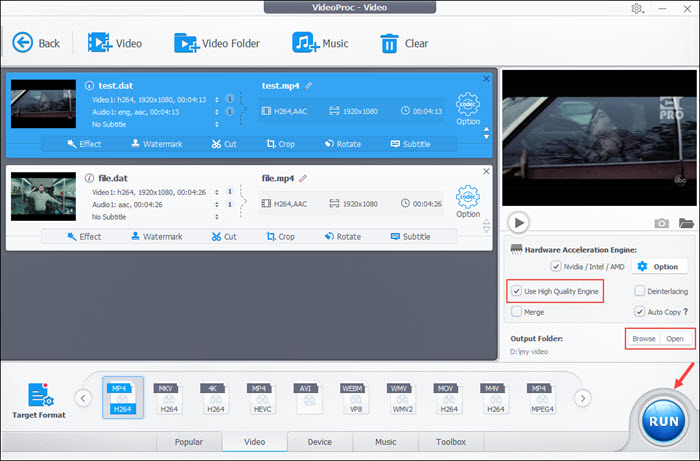Show previous formats with left arrow
700x461 pixels.
point(83,398)
